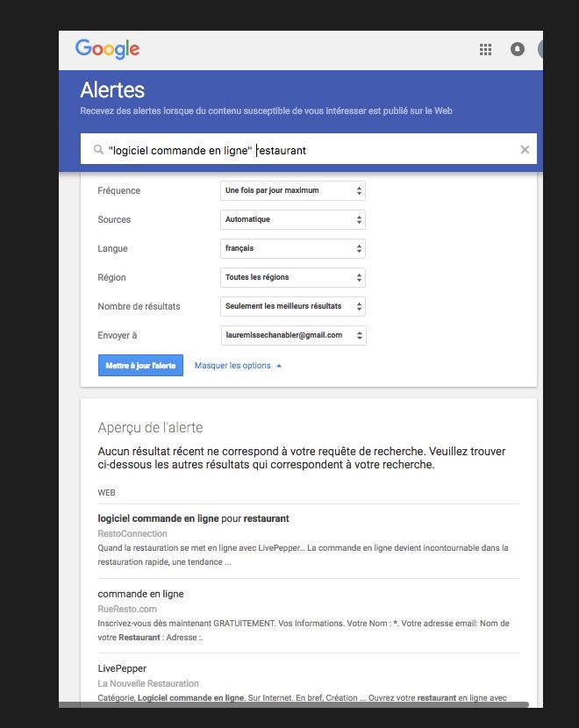This screenshot has width=579, height=728.
Task: Open the LivePepper result link
Action: point(122,668)
